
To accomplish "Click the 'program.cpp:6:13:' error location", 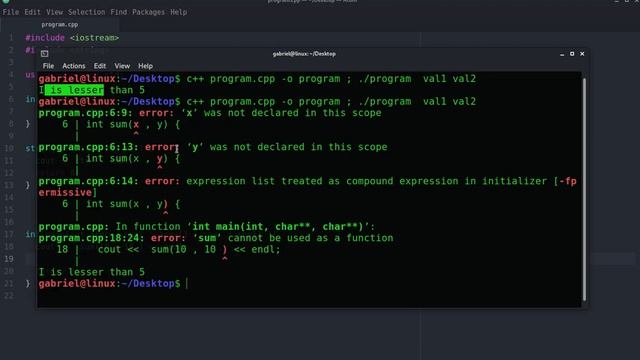I will (x=89, y=147).
